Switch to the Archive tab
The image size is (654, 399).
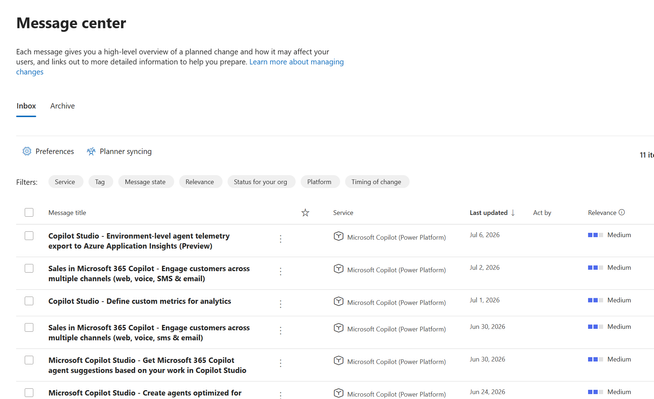pos(62,106)
